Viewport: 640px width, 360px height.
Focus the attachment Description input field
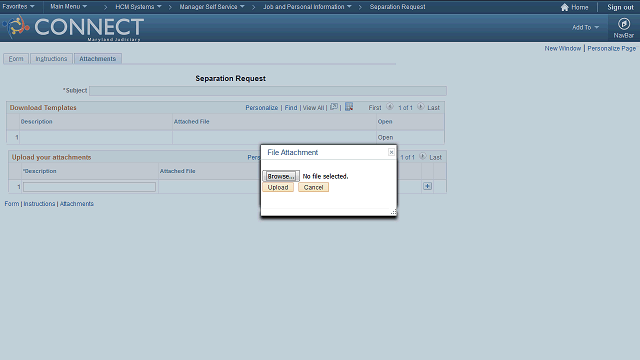pyautogui.click(x=89, y=187)
